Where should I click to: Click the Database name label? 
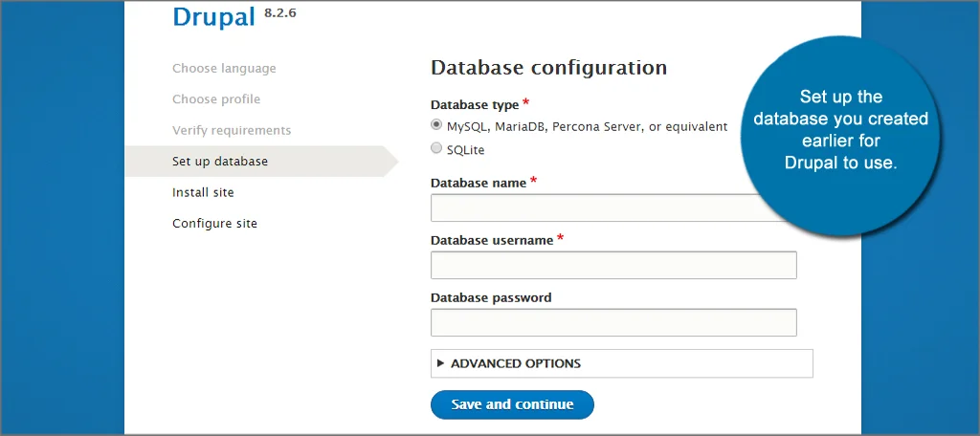coord(478,183)
